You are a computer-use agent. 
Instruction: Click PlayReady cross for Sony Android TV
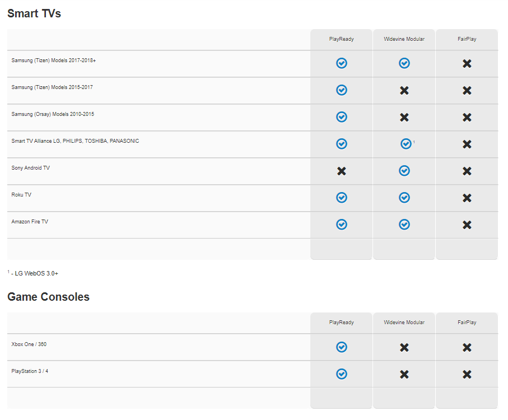point(342,171)
